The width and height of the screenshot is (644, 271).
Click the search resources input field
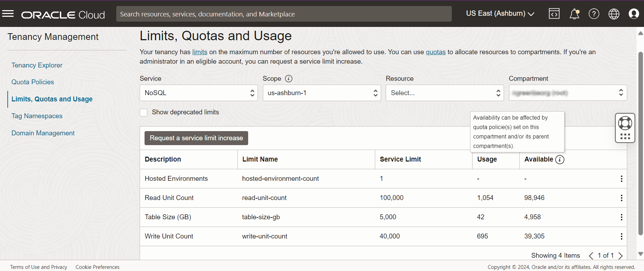click(x=283, y=14)
